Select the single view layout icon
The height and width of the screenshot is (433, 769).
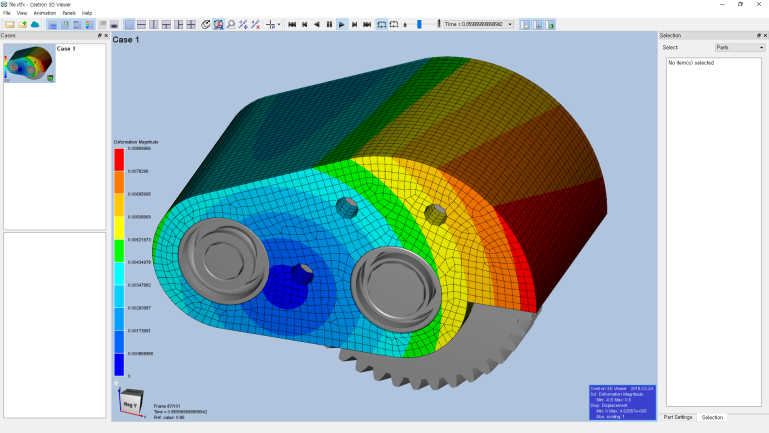pyautogui.click(x=127, y=24)
